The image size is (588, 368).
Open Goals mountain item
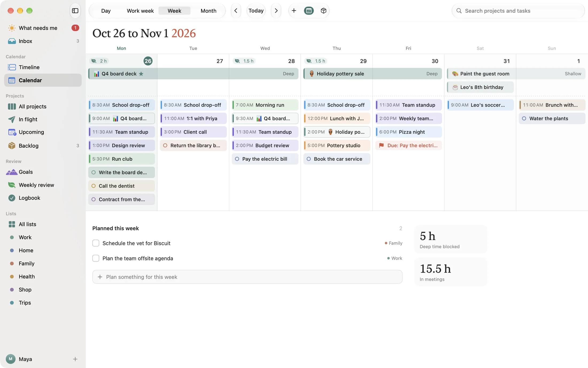pos(43,172)
